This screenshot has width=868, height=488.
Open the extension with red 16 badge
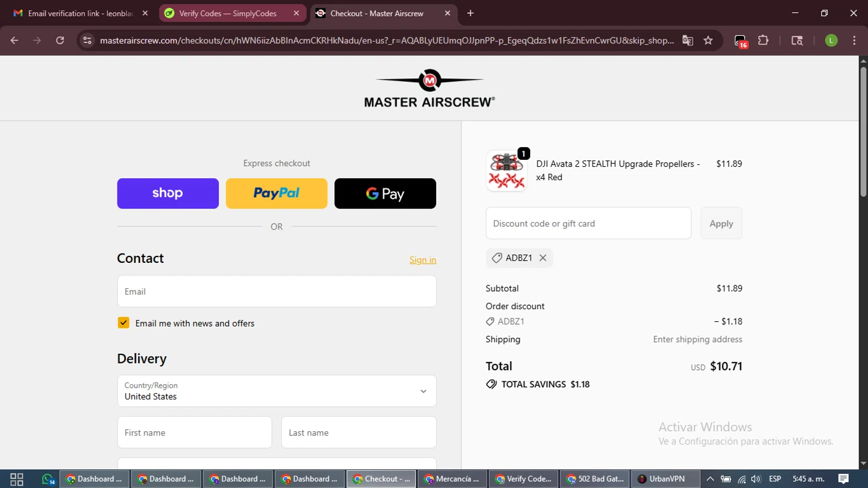pos(741,41)
